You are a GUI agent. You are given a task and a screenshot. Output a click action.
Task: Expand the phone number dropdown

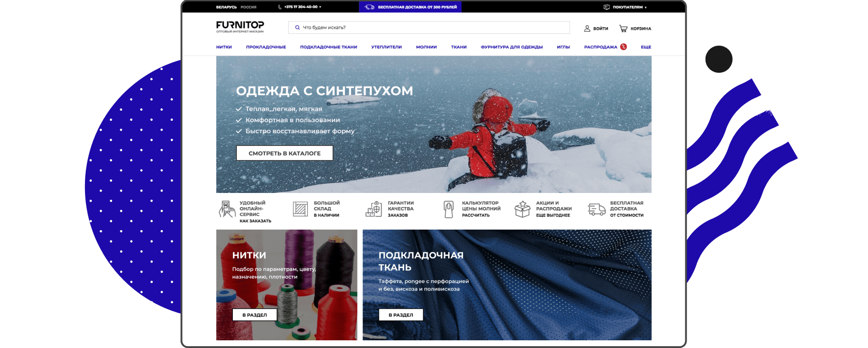(x=301, y=7)
